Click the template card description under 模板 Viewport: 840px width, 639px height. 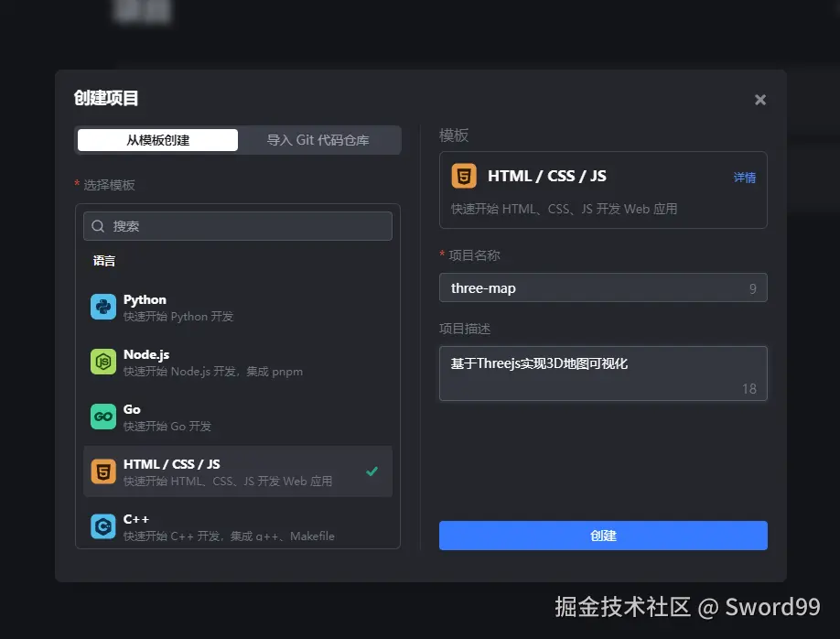tap(564, 209)
